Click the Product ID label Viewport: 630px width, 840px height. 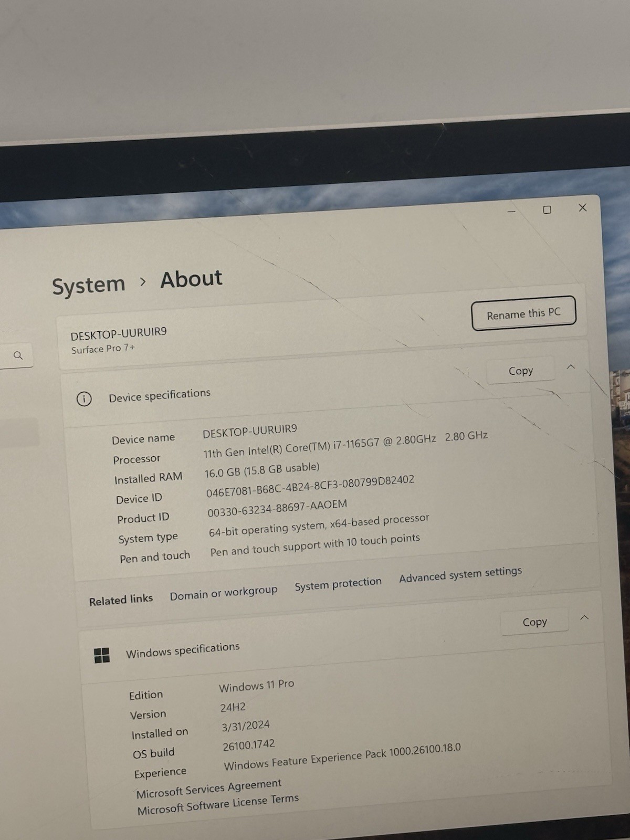point(143,518)
